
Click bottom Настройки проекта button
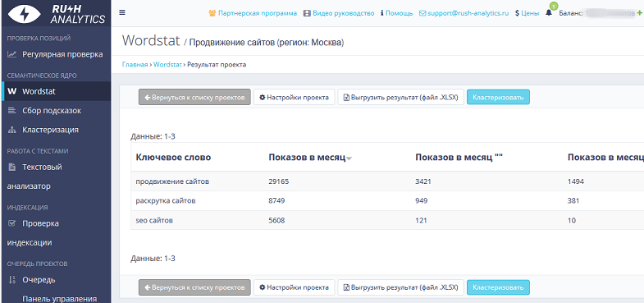pyautogui.click(x=294, y=287)
